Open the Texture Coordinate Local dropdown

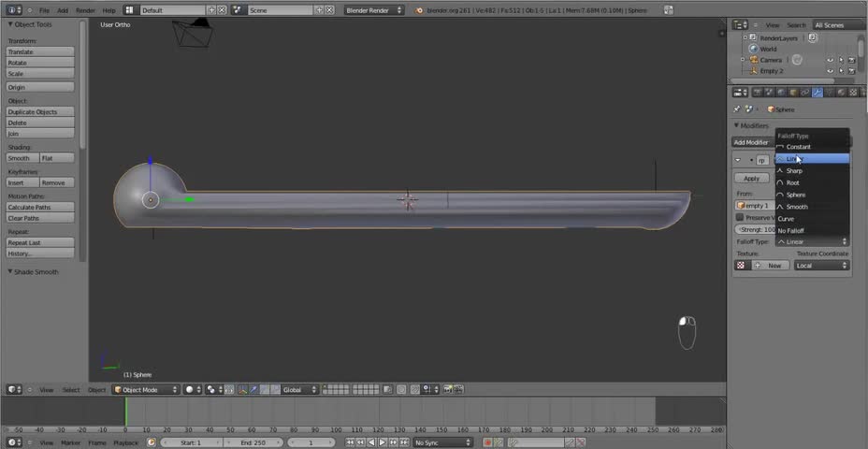pyautogui.click(x=821, y=266)
